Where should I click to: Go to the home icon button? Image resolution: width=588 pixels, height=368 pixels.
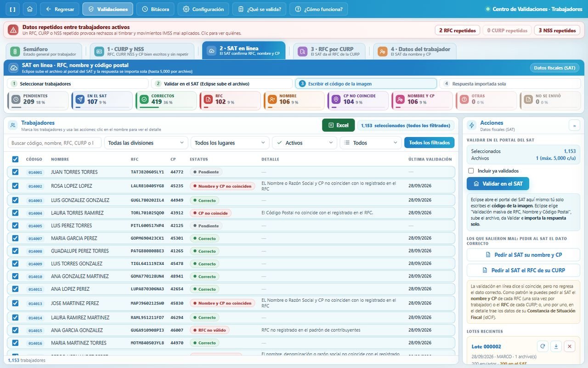30,9
